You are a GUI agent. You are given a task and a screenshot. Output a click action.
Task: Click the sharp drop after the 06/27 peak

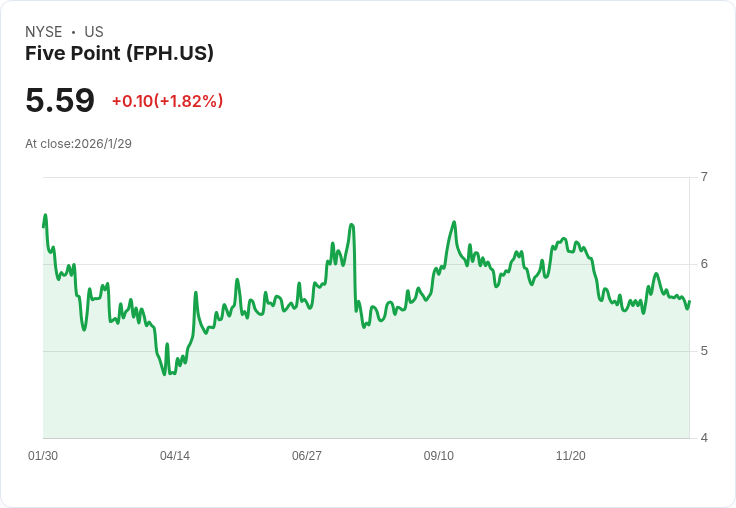(x=354, y=268)
